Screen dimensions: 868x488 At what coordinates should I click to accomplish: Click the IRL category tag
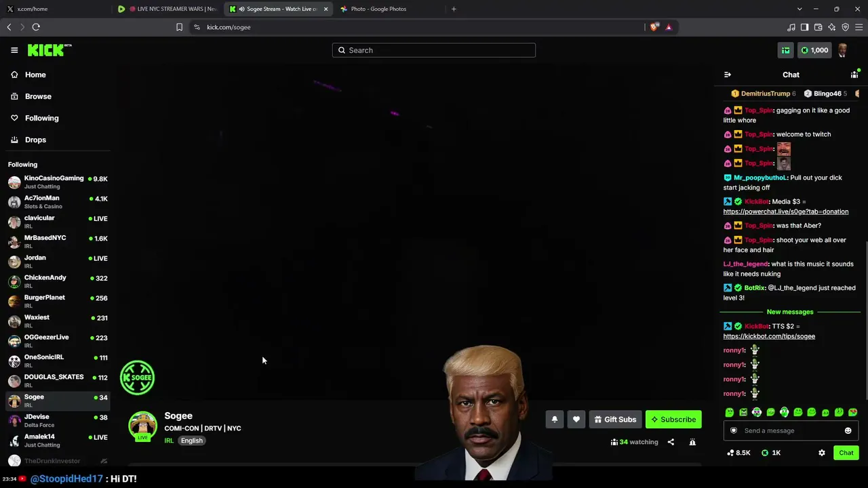click(169, 441)
